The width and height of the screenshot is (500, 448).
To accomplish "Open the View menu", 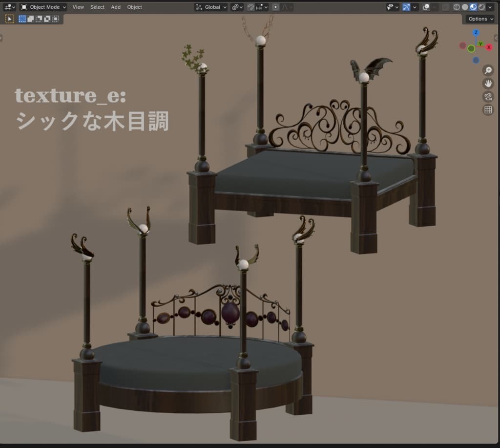I will pos(78,7).
